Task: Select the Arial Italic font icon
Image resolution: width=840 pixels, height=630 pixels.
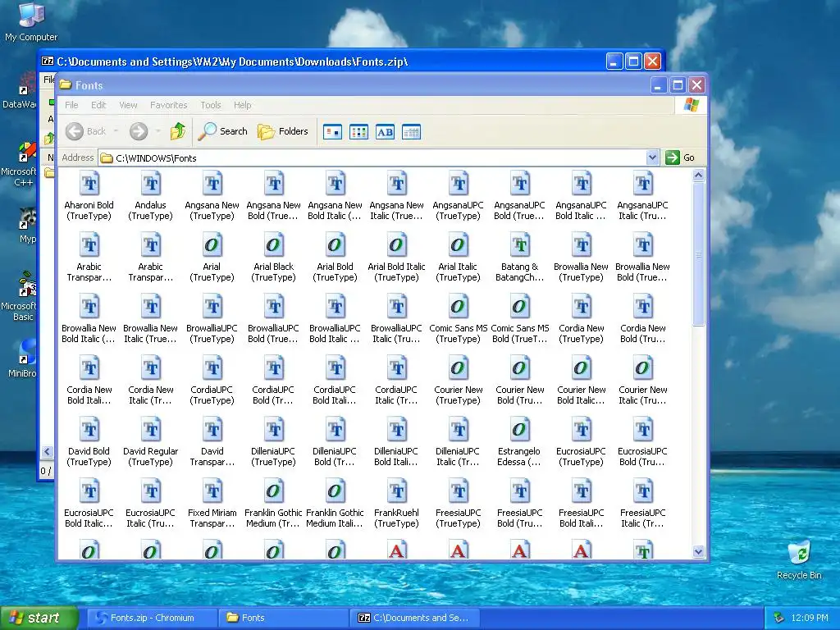Action: pos(458,245)
